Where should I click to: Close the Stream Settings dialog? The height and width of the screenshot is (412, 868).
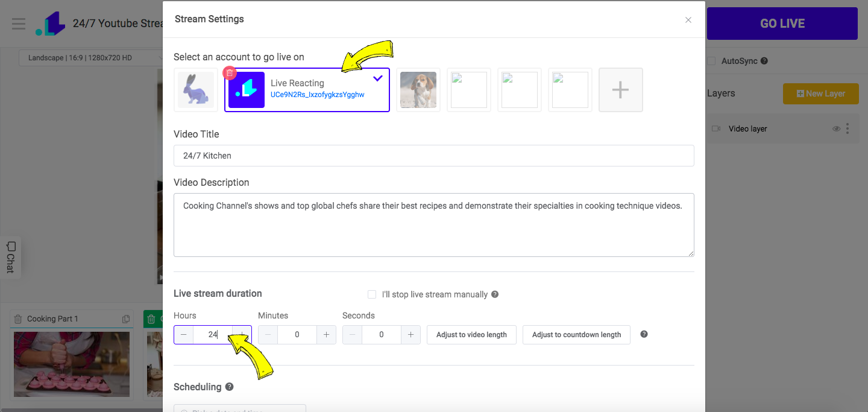tap(688, 20)
